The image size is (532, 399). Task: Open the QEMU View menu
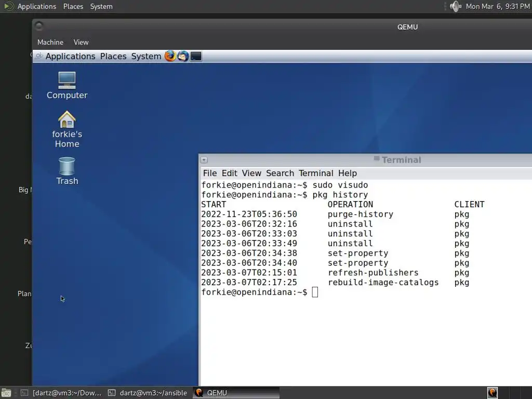click(x=81, y=42)
